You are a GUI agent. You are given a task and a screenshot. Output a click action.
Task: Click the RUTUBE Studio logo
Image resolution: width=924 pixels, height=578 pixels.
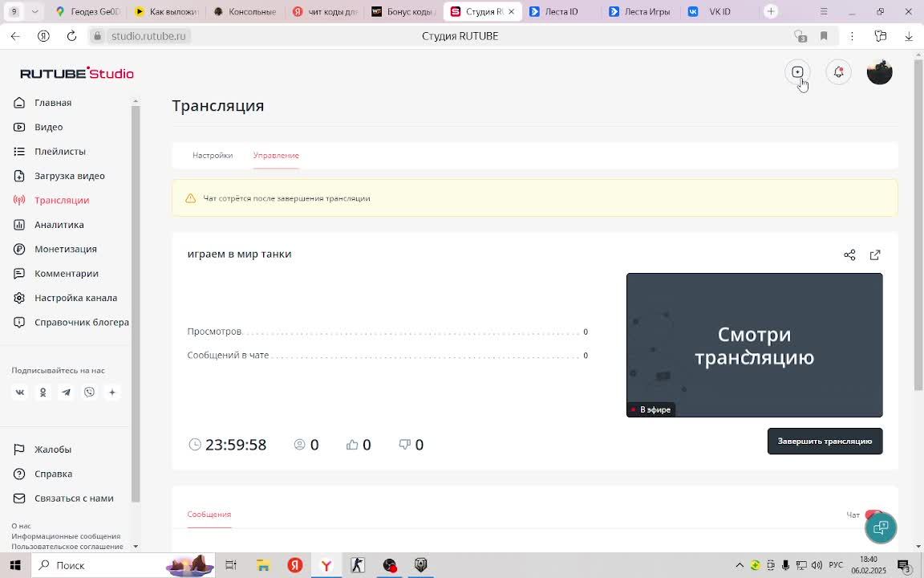(77, 73)
